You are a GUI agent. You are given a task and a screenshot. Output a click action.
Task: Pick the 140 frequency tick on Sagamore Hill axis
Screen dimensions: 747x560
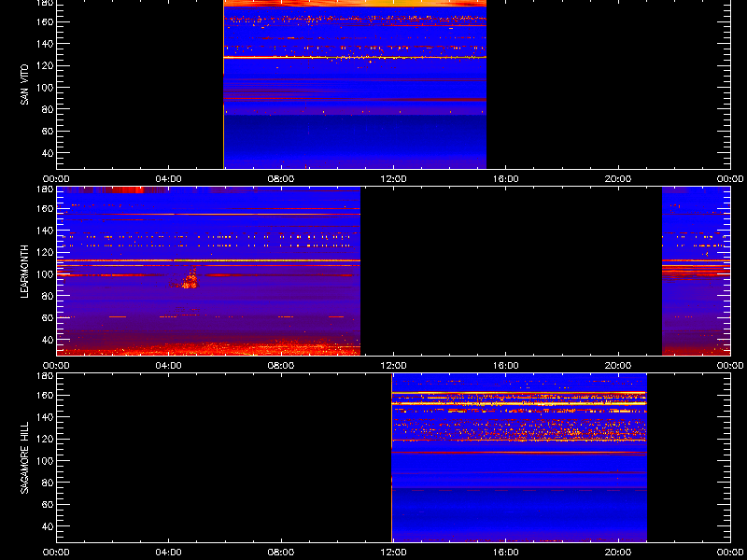(x=46, y=417)
